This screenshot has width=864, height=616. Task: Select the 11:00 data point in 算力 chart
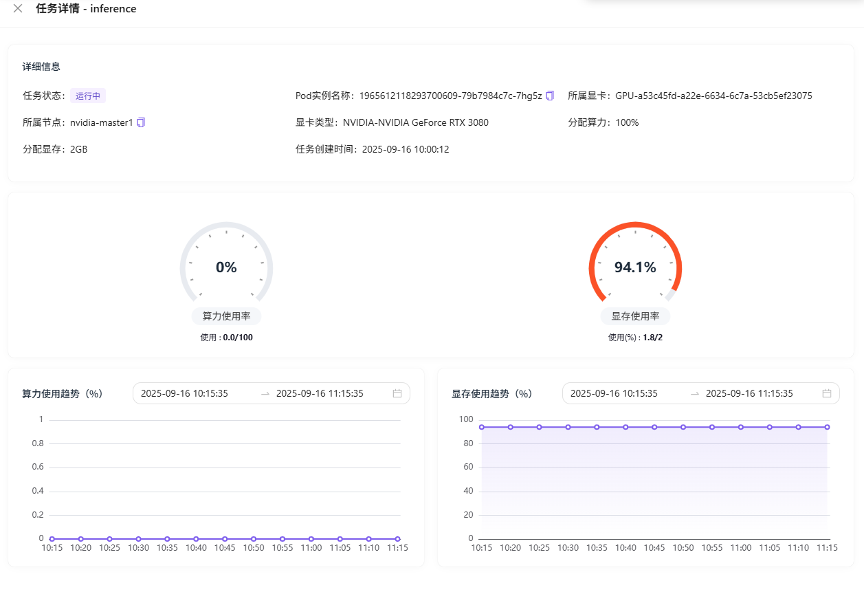pos(311,539)
